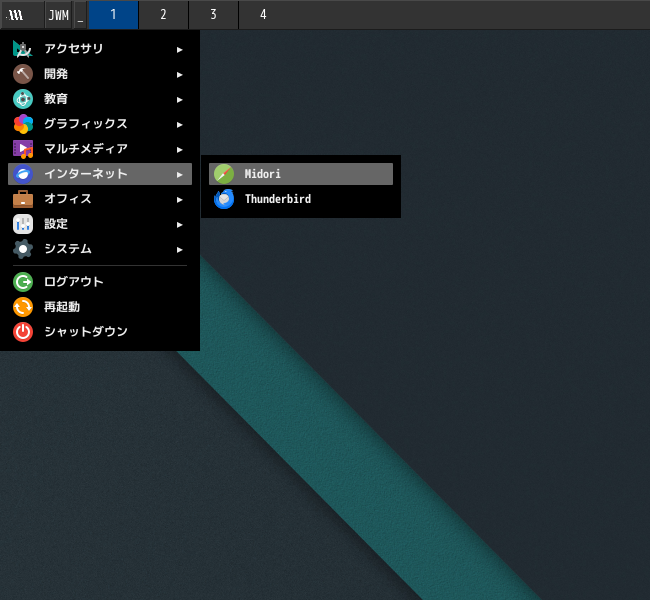Open the 教育 menu entry
Viewport: 650px width, 600px height.
100,99
